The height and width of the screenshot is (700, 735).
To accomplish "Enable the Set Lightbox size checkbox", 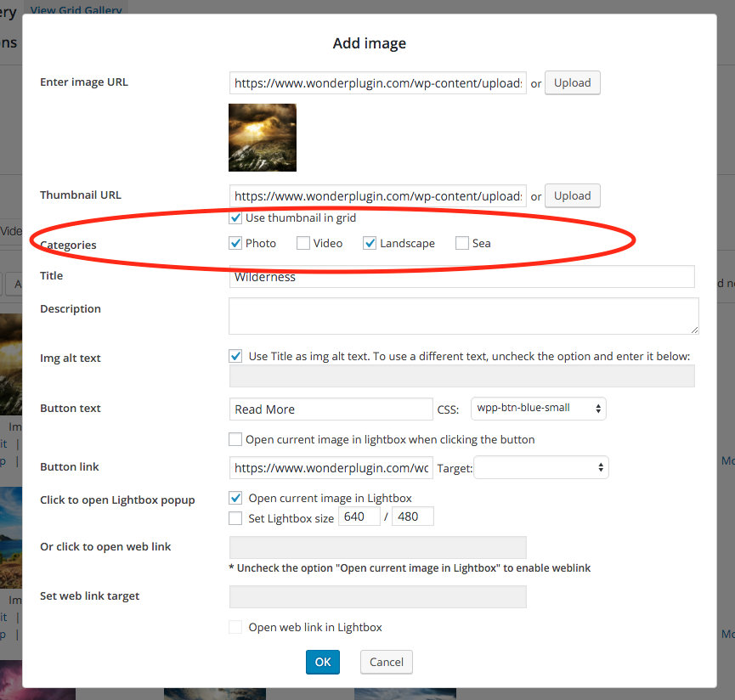I will coord(236,518).
